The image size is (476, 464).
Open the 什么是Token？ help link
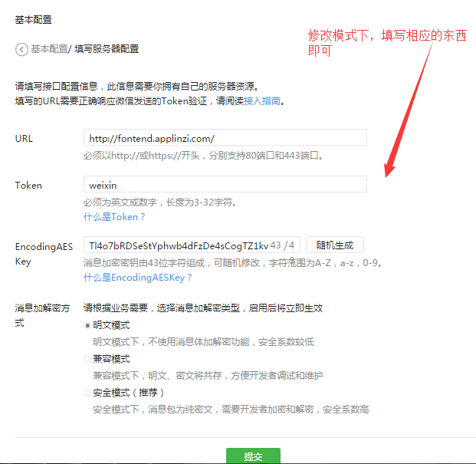tap(114, 217)
